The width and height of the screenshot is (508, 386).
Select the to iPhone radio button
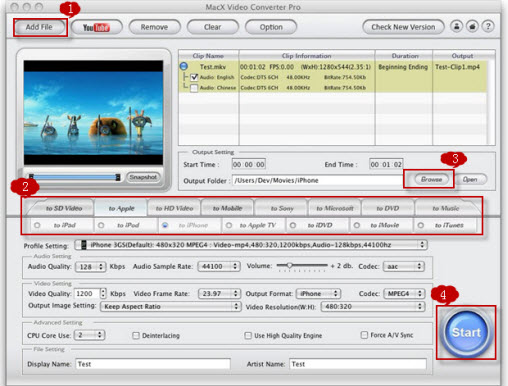click(x=165, y=225)
